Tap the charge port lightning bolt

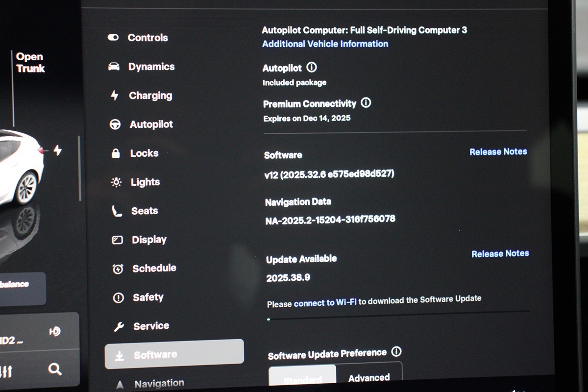coord(57,150)
